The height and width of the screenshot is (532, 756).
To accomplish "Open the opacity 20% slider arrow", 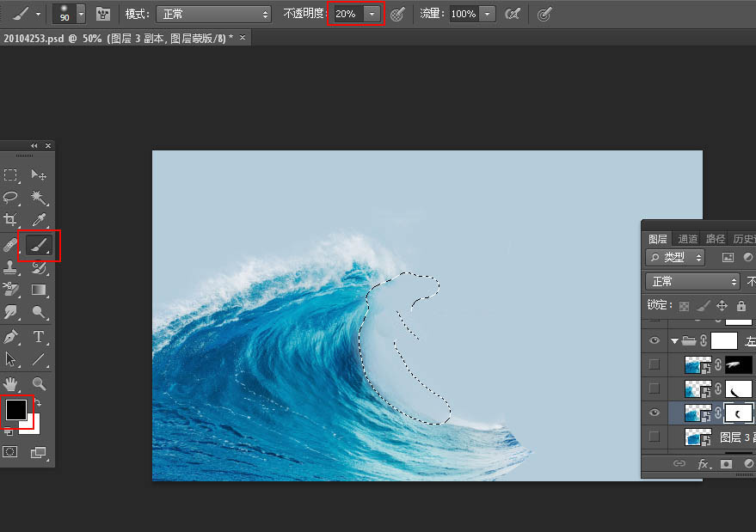I will (372, 15).
